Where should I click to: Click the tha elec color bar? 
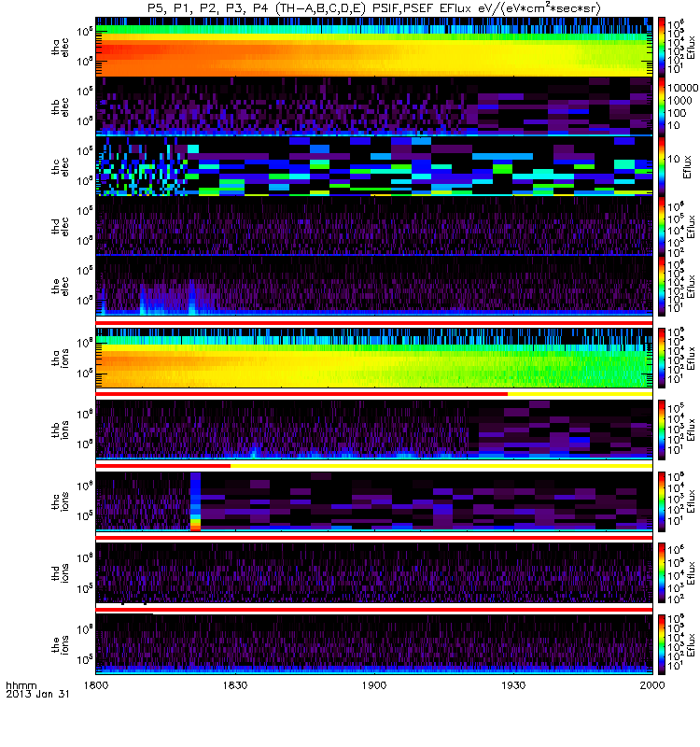pos(662,47)
